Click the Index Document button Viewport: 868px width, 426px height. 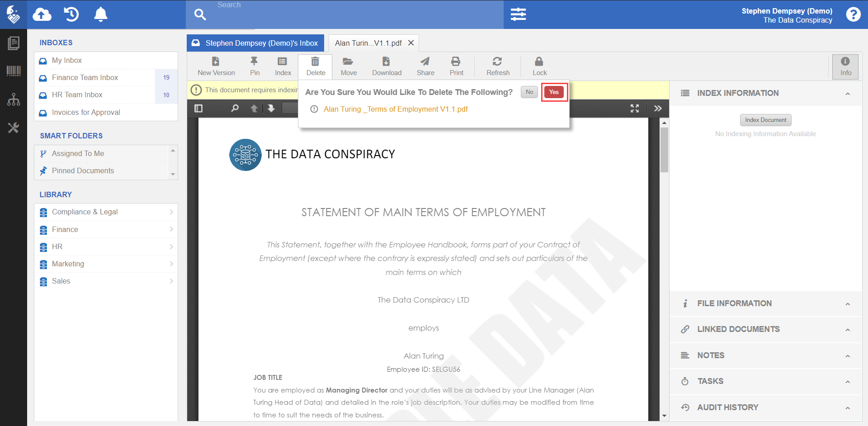[x=765, y=120]
